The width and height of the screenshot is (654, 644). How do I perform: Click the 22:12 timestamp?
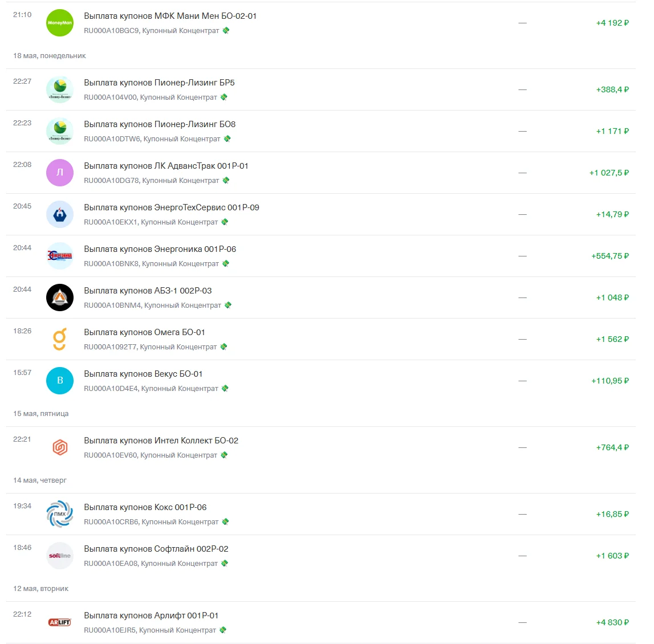click(x=22, y=614)
